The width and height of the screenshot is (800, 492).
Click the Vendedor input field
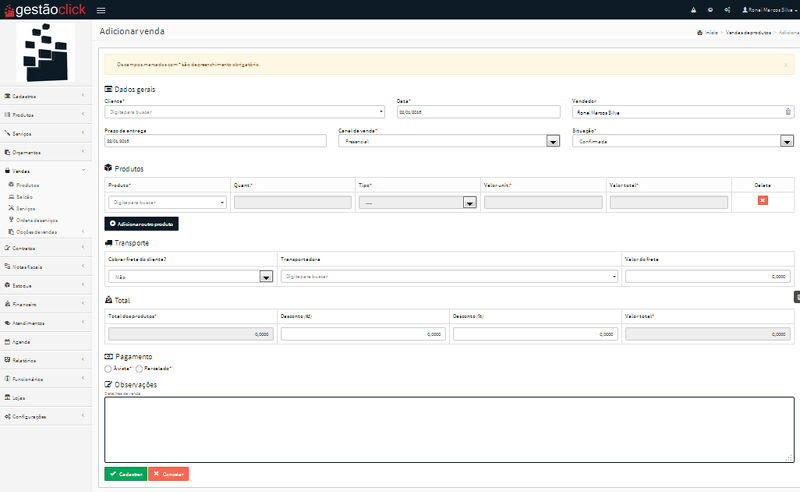[683, 112]
